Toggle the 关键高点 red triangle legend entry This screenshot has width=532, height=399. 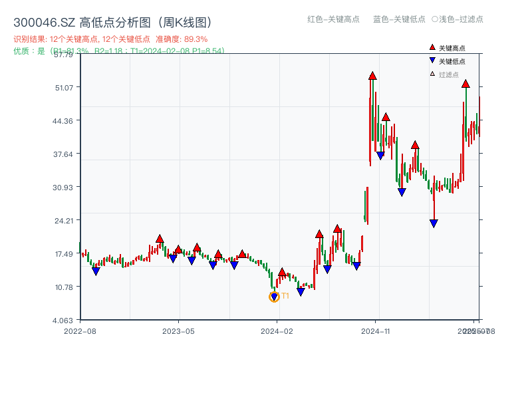447,48
